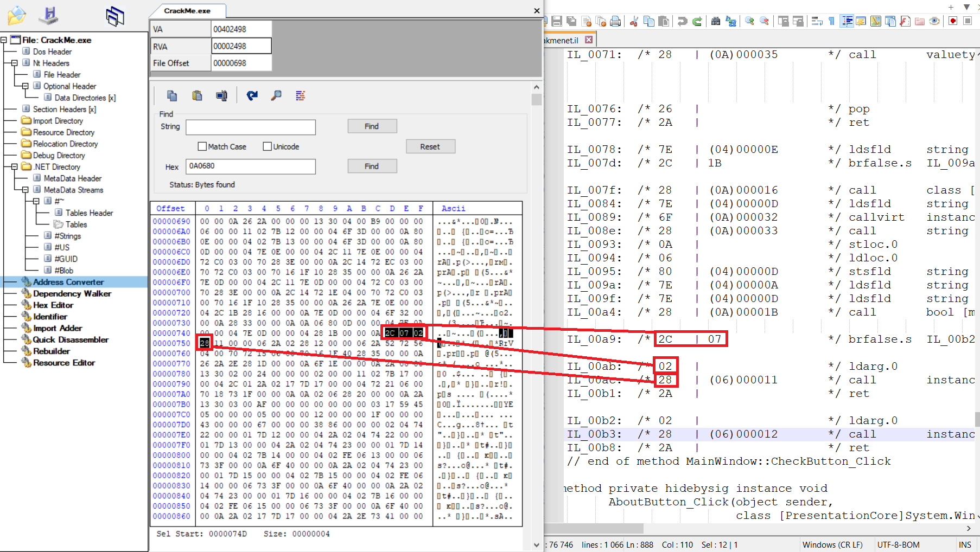The image size is (980, 552).
Task: Open the Rebuilder tool in the tree
Action: tap(52, 351)
